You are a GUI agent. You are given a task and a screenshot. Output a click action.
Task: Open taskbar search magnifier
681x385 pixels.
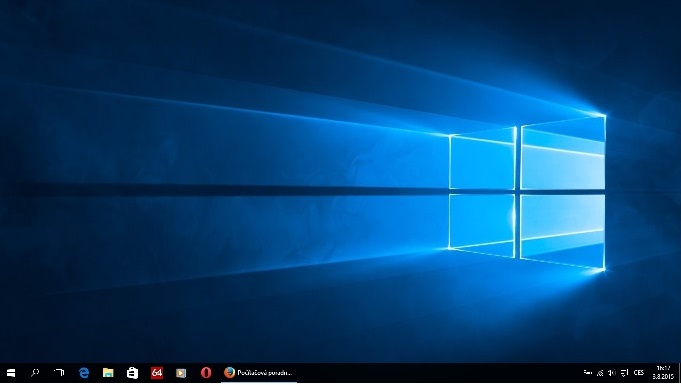(35, 373)
